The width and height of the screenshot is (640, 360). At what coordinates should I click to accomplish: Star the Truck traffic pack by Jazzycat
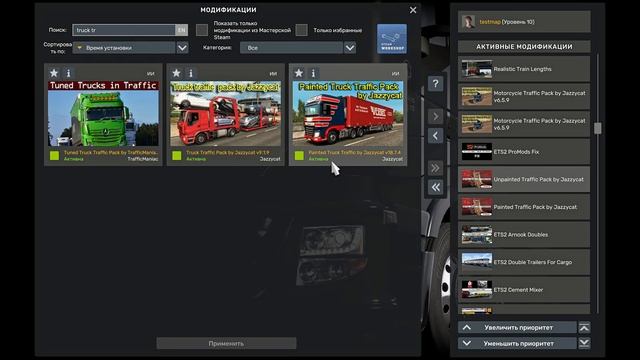pos(176,73)
